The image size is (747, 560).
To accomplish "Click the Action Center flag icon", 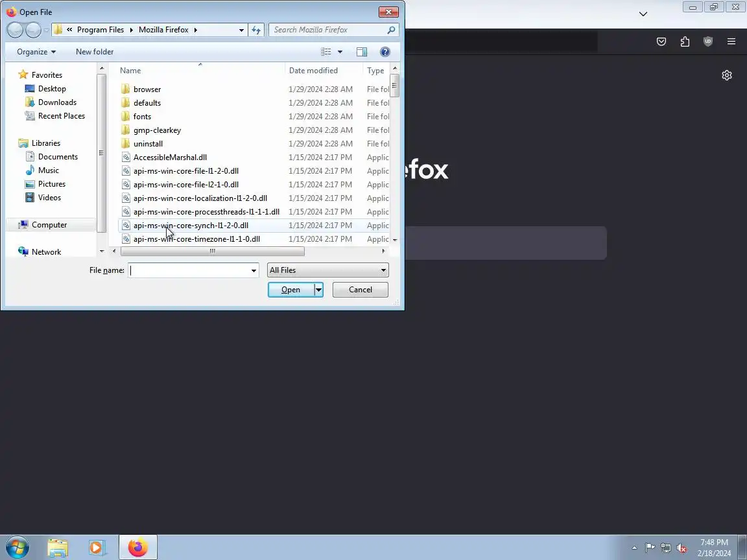I will tap(650, 548).
